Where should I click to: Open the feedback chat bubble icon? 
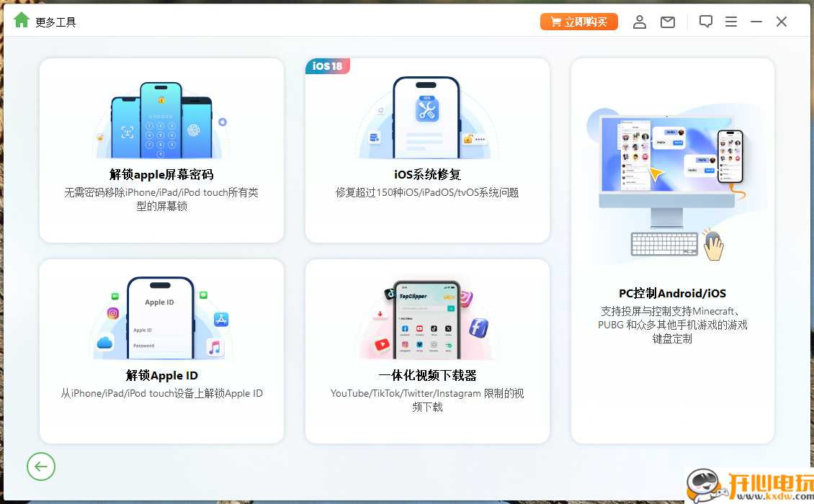(x=705, y=21)
